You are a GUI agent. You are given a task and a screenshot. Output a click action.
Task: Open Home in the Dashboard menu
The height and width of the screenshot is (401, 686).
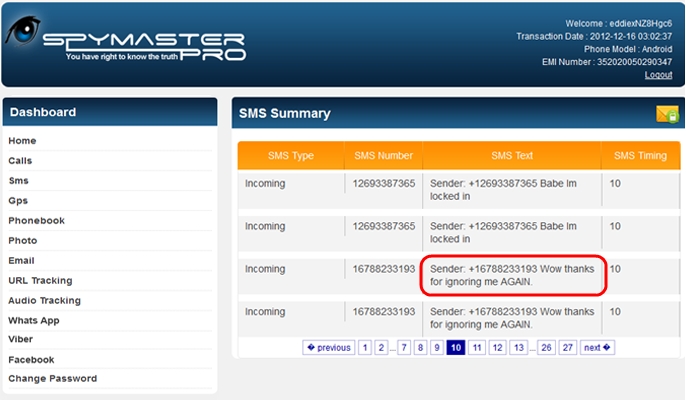(x=22, y=141)
